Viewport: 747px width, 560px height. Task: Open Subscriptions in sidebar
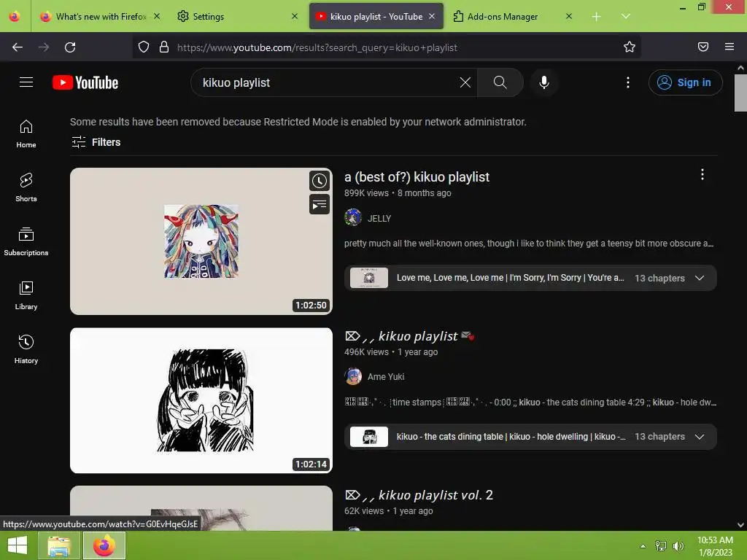coord(26,241)
